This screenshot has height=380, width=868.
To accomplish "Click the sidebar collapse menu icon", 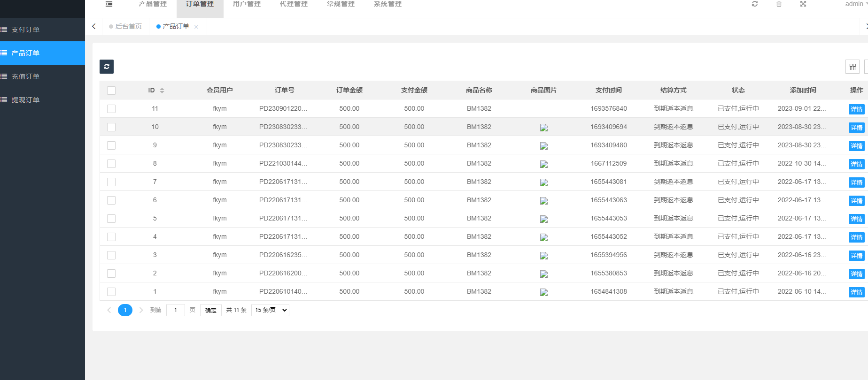I will (x=109, y=4).
